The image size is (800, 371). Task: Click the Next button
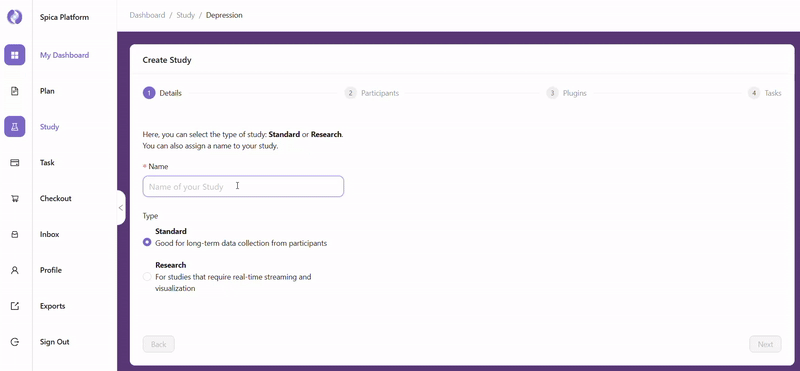(765, 344)
